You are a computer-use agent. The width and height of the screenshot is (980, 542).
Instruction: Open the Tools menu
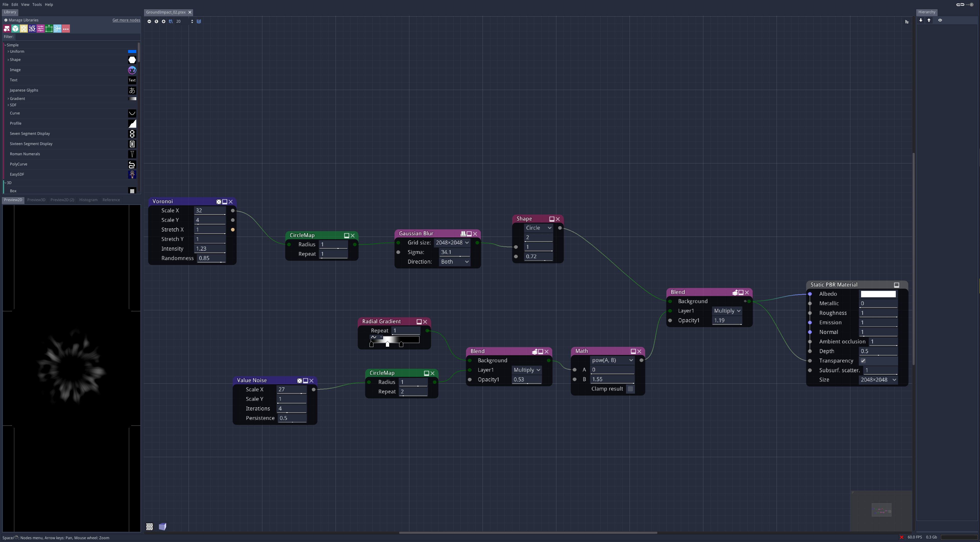coord(37,5)
